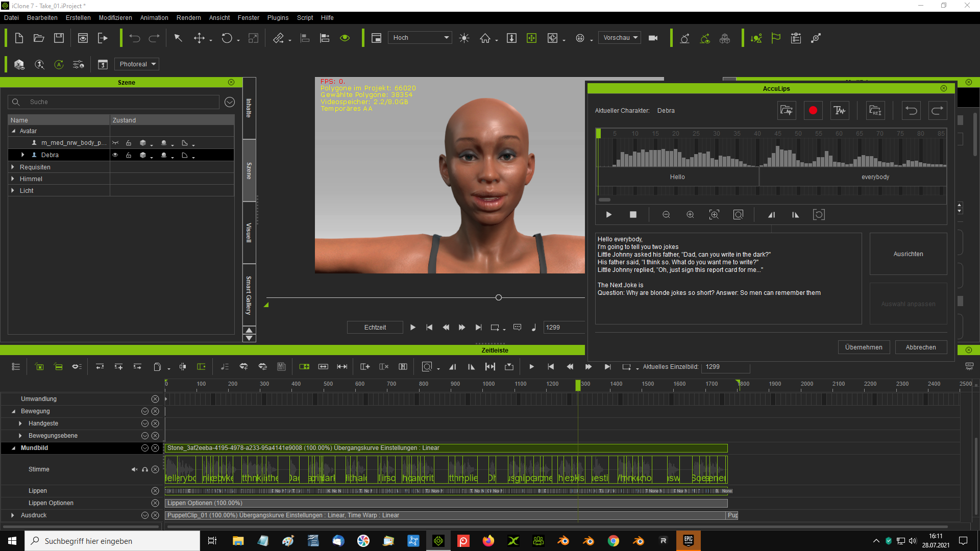Expand the Debra tree node
The height and width of the screenshot is (551, 980).
[22, 155]
